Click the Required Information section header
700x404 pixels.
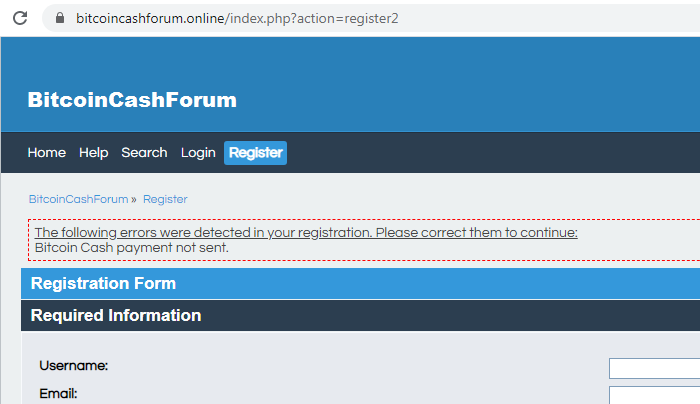[360, 316]
